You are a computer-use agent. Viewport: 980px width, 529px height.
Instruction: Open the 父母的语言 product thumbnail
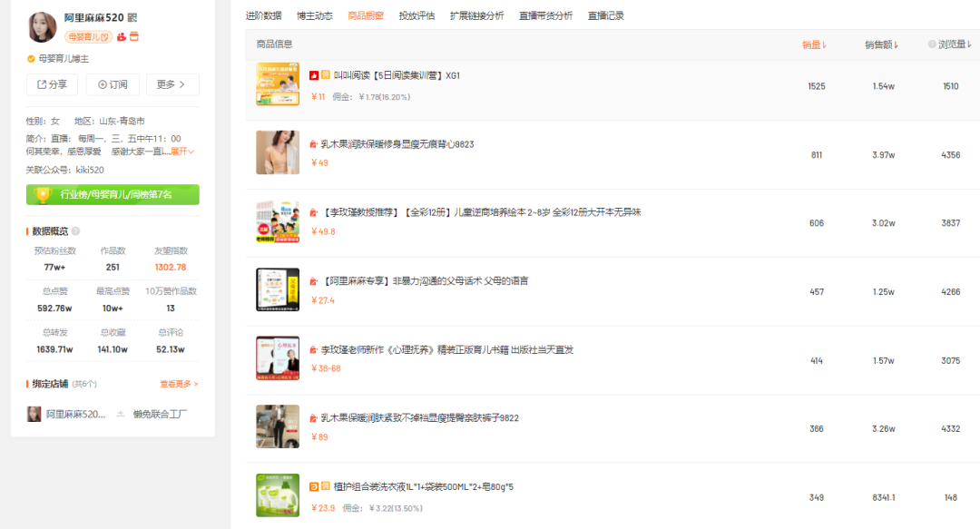pos(278,289)
